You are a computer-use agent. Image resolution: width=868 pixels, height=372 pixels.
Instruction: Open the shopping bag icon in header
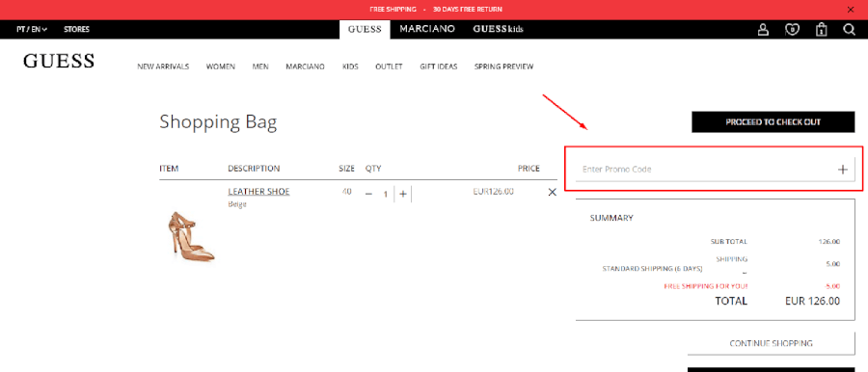(821, 29)
